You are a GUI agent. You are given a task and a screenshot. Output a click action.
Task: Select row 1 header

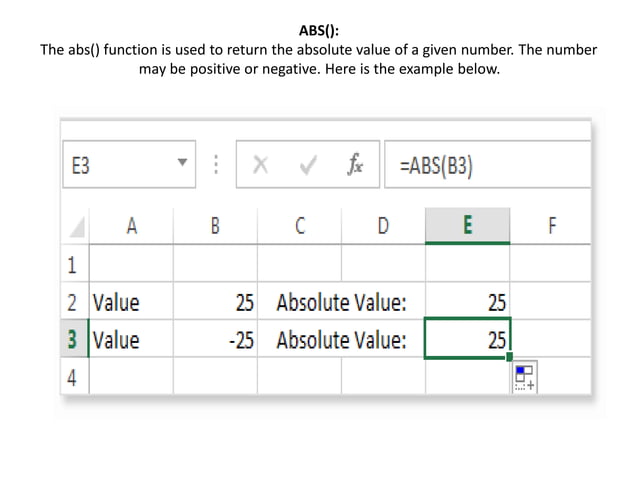pos(73,265)
